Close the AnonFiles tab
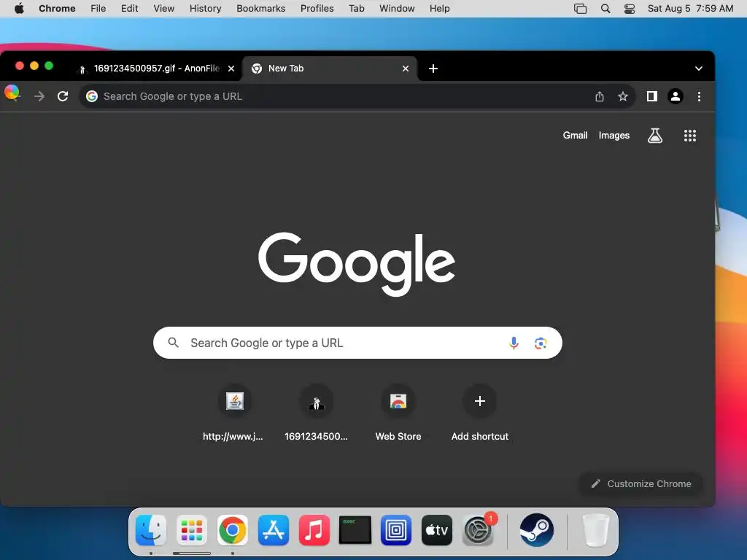The image size is (747, 560). click(231, 69)
